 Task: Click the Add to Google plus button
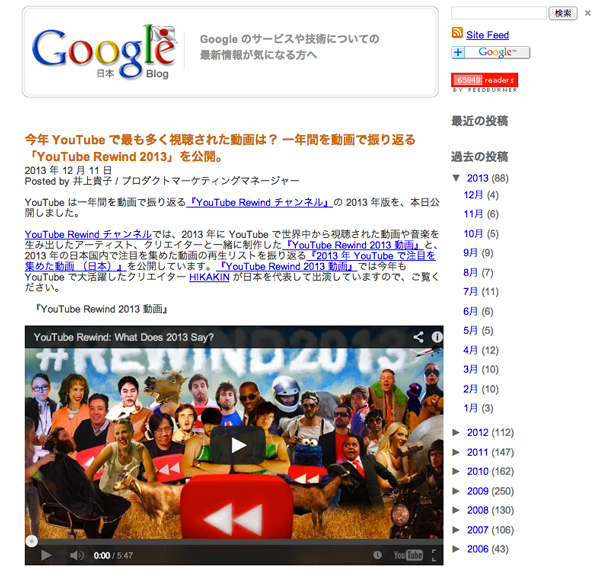(490, 53)
